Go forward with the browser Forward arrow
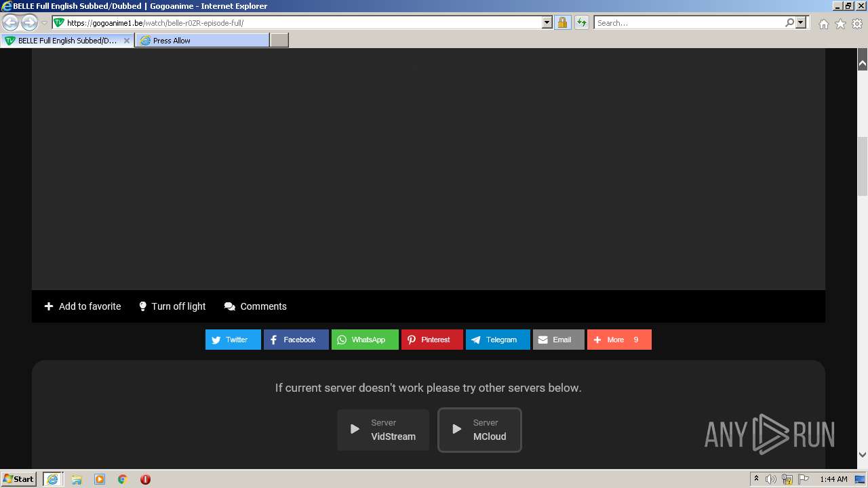 pos(29,22)
